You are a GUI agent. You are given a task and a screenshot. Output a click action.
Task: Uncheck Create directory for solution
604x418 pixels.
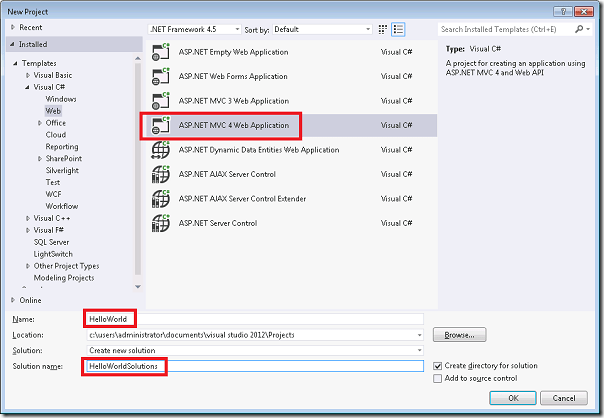click(439, 366)
